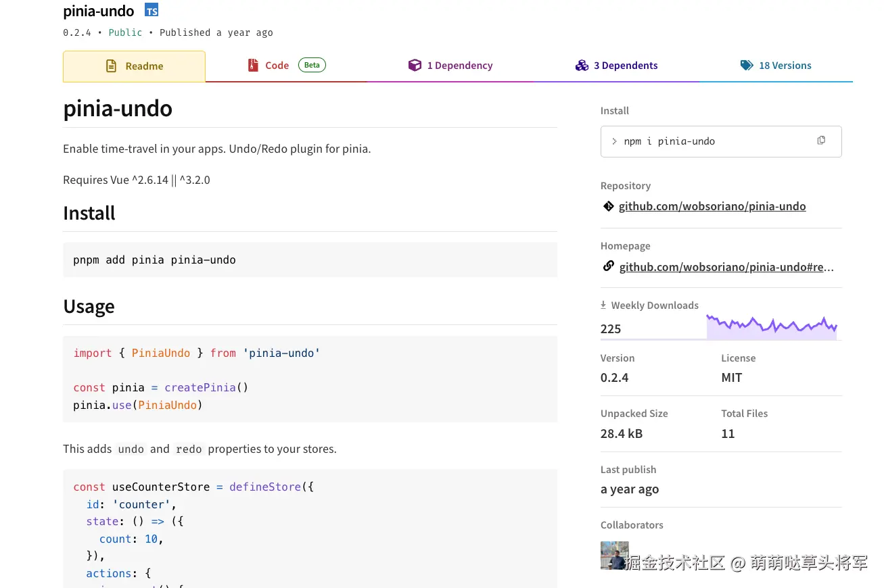Image resolution: width=884 pixels, height=588 pixels.
Task: Click the actions: { code line
Action: click(x=118, y=573)
